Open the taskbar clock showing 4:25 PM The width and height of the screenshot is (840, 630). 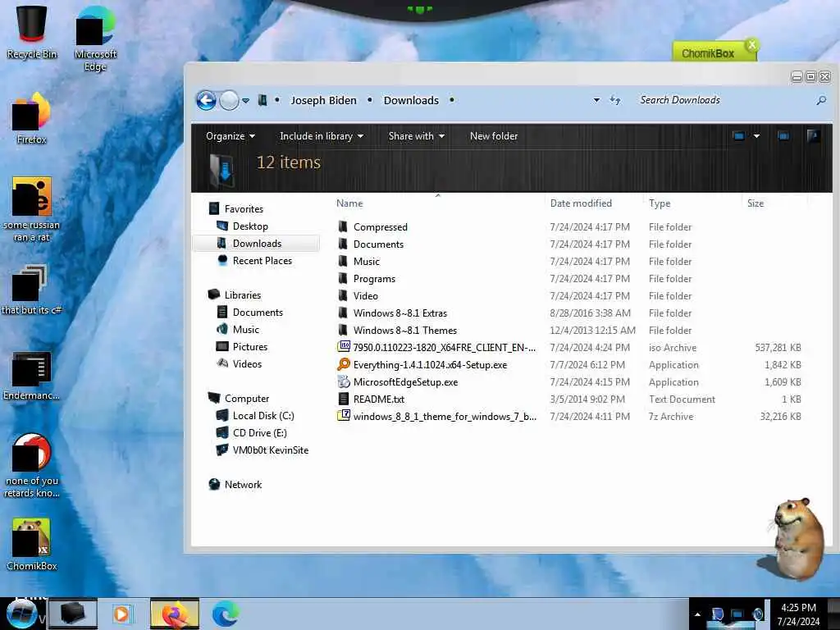(798, 614)
